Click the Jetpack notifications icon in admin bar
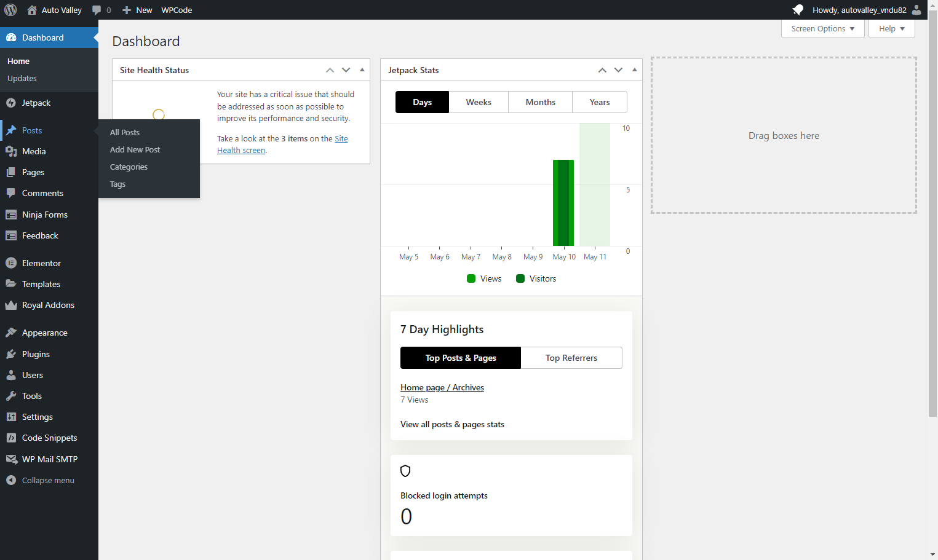 click(x=798, y=10)
